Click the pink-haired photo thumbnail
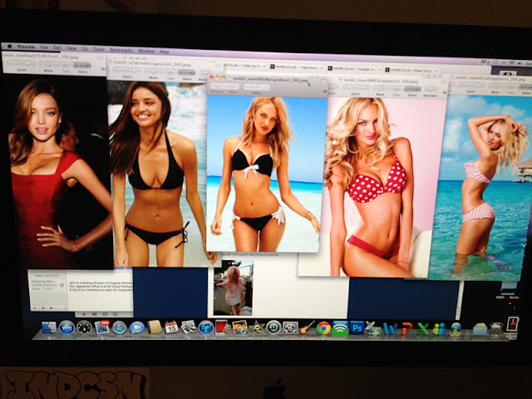 [x=233, y=288]
